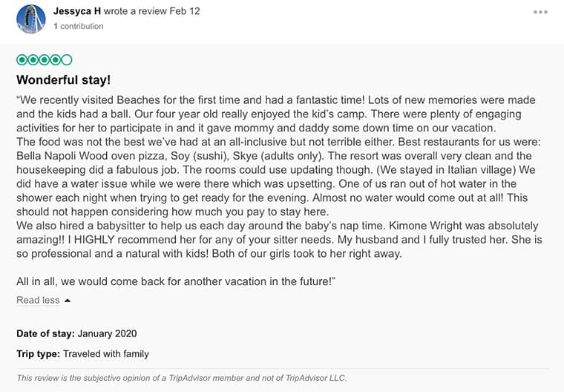Select the third green rating bubble
Image resolution: width=564 pixels, height=392 pixels.
coord(45,59)
